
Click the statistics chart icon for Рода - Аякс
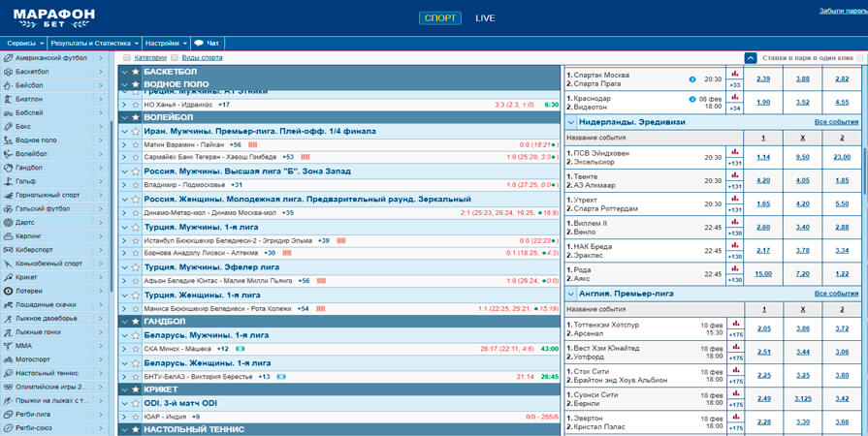tap(735, 269)
